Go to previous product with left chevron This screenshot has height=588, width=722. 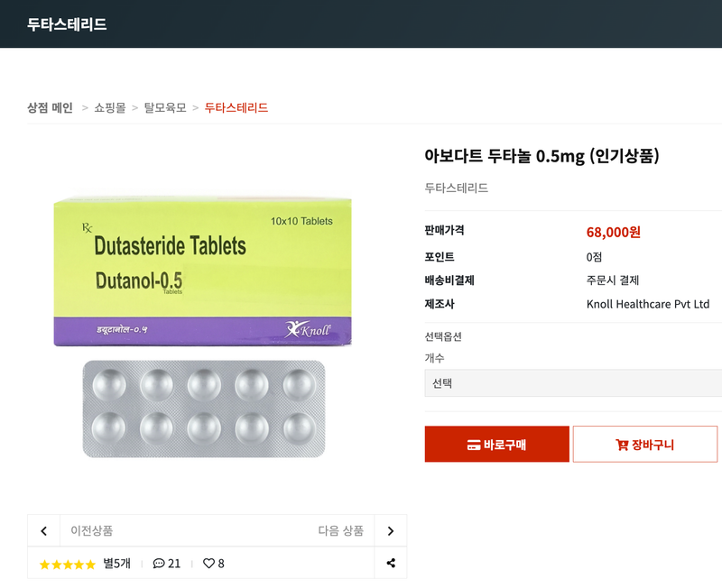[x=43, y=531]
